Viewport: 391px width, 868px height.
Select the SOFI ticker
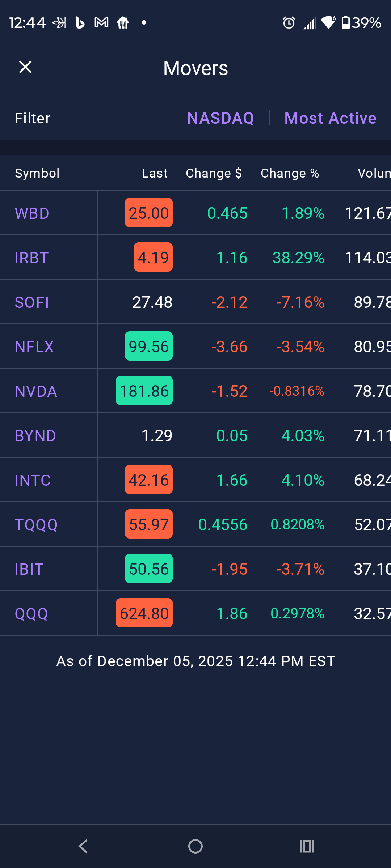[32, 302]
